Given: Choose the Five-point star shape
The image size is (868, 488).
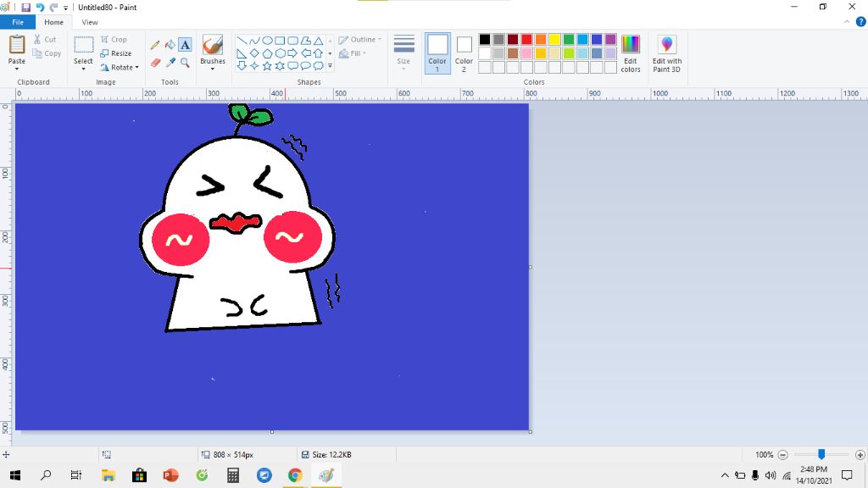Looking at the screenshot, I should [267, 66].
